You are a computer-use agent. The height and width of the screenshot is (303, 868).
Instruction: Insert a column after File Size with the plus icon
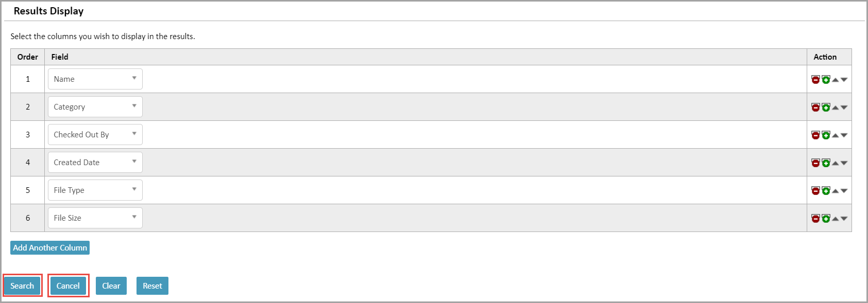[x=826, y=218]
